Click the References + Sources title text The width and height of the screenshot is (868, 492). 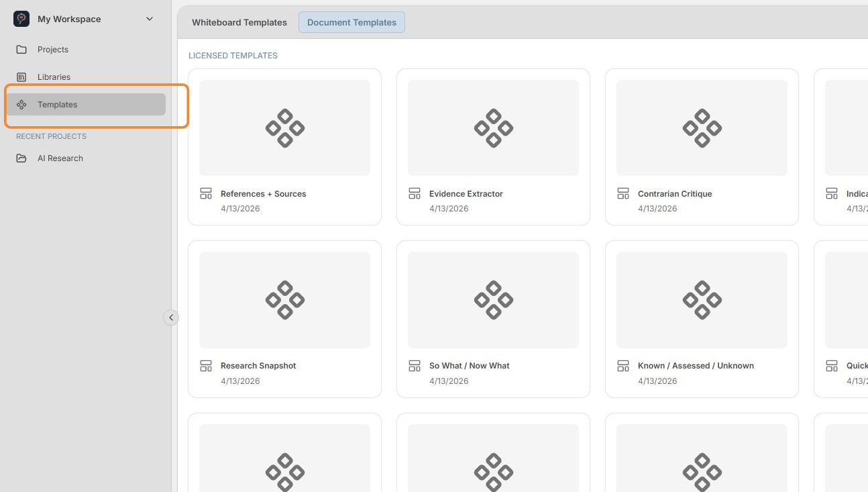pyautogui.click(x=263, y=194)
